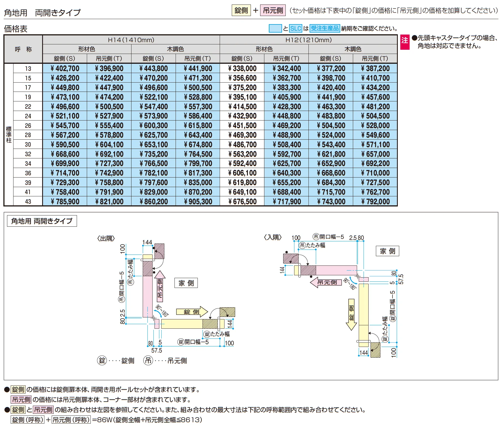Viewport: 504px width, 434px height.
Task: Click the 価格表 heading
Action: point(16,29)
